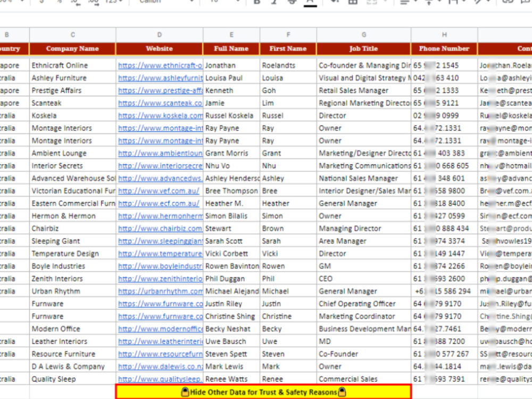Select the Hermon & Hermon company cell
The width and height of the screenshot is (532, 399).
coord(72,216)
